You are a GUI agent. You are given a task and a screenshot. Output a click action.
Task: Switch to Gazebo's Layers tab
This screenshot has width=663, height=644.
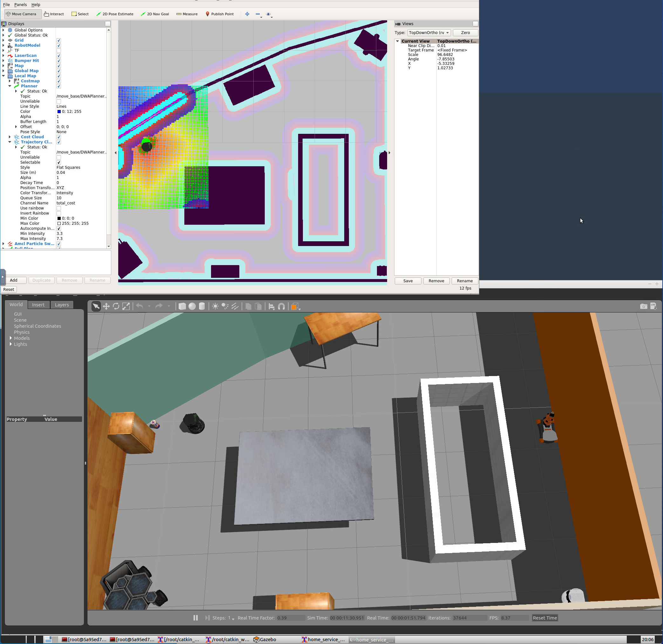click(x=62, y=305)
